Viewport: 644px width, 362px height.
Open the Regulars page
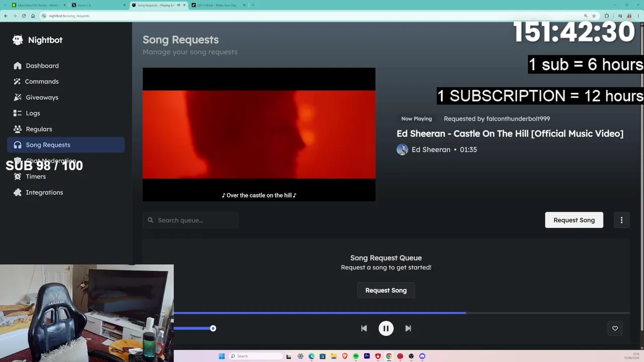coord(39,129)
